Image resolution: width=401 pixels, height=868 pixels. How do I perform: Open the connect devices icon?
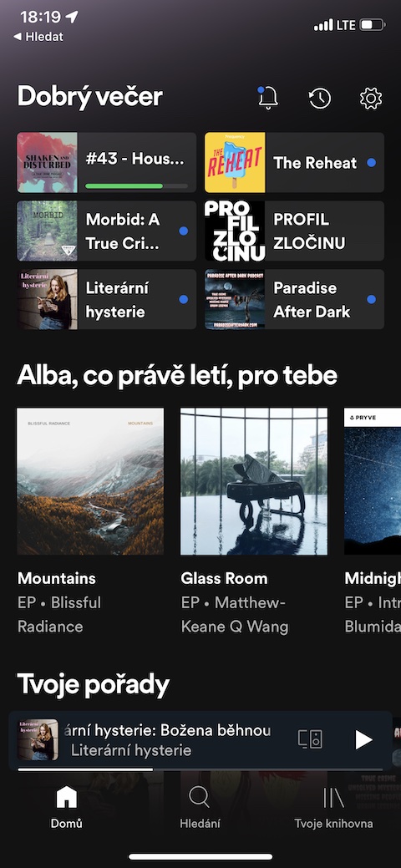pyautogui.click(x=310, y=739)
